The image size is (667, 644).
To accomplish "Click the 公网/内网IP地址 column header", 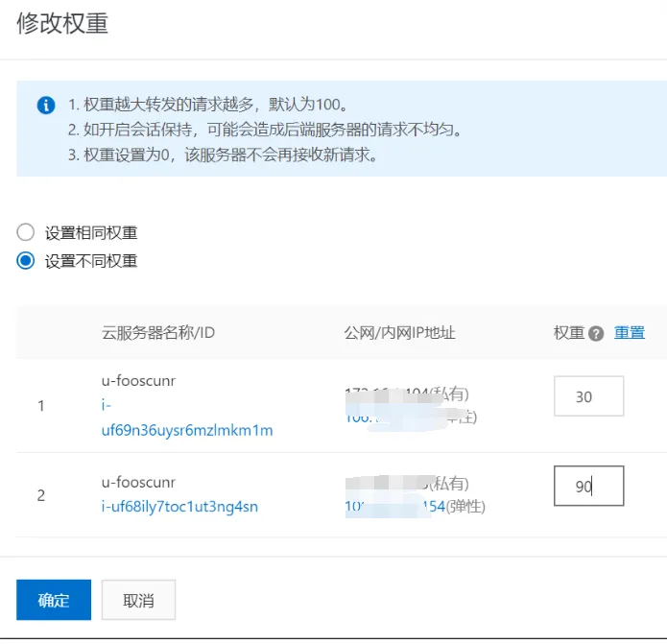I will tap(400, 333).
